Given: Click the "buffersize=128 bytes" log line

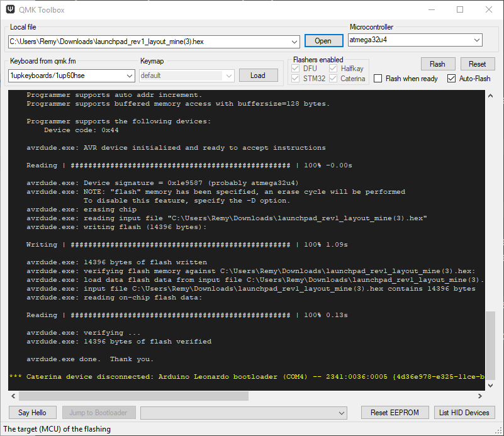Looking at the screenshot, I should (x=178, y=103).
